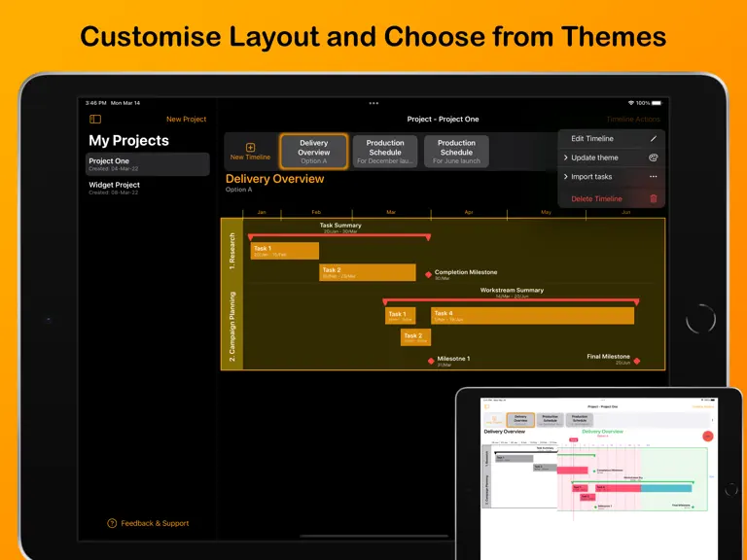Click the Milesotne 1 diamond marker
Image resolution: width=747 pixels, height=560 pixels.
(x=431, y=362)
